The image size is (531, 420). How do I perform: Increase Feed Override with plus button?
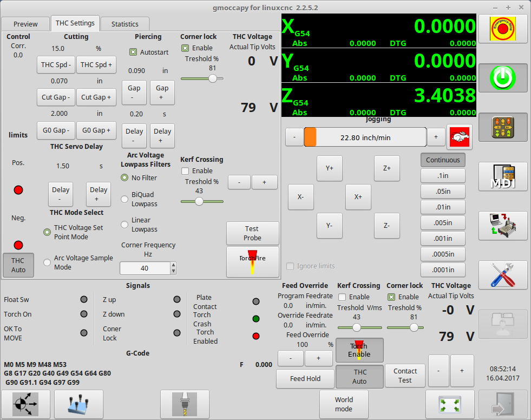[318, 358]
